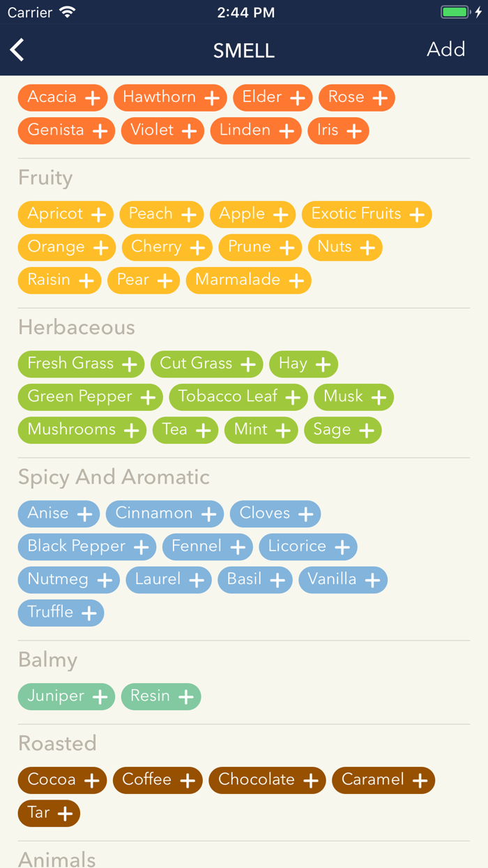Tap the Add button in header
The height and width of the screenshot is (868, 488).
click(x=445, y=50)
